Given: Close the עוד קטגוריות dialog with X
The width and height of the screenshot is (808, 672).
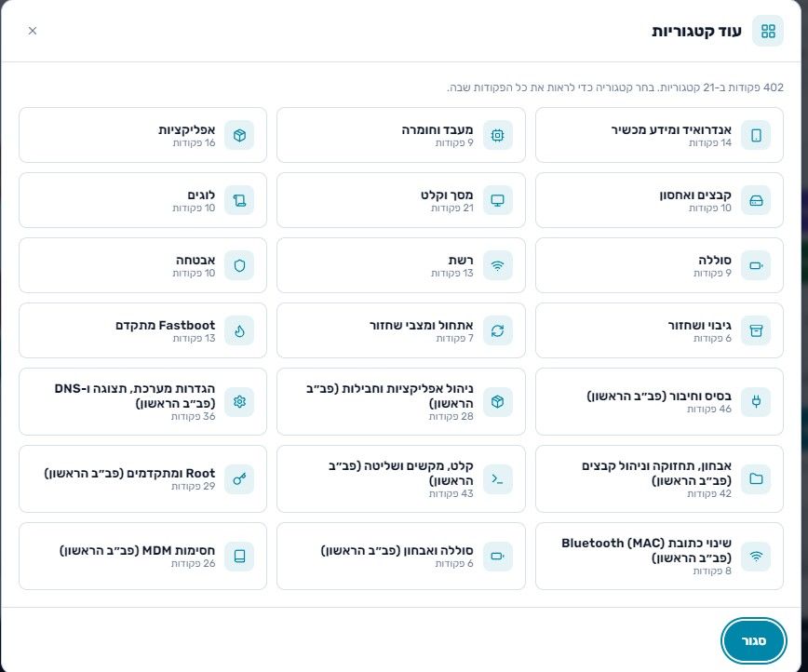Looking at the screenshot, I should tap(33, 31).
